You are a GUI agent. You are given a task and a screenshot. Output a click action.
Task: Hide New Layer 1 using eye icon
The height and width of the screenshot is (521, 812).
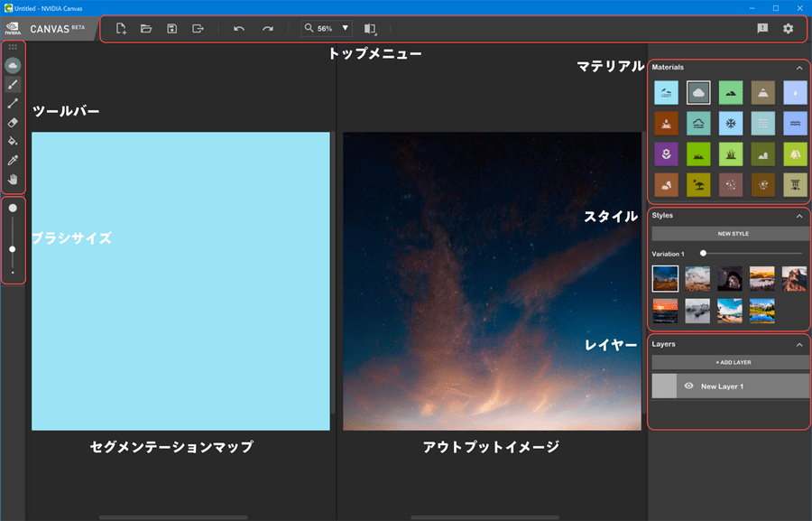688,386
